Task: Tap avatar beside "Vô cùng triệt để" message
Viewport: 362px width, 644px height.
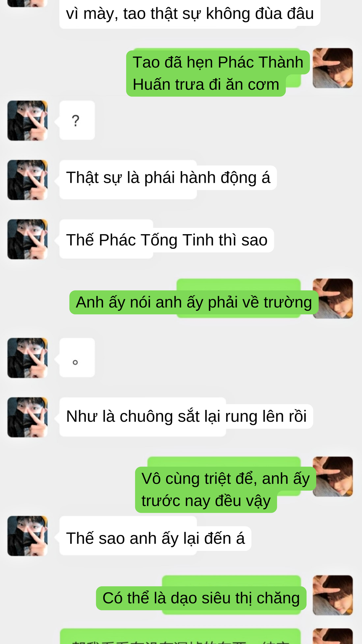Action: pyautogui.click(x=333, y=477)
